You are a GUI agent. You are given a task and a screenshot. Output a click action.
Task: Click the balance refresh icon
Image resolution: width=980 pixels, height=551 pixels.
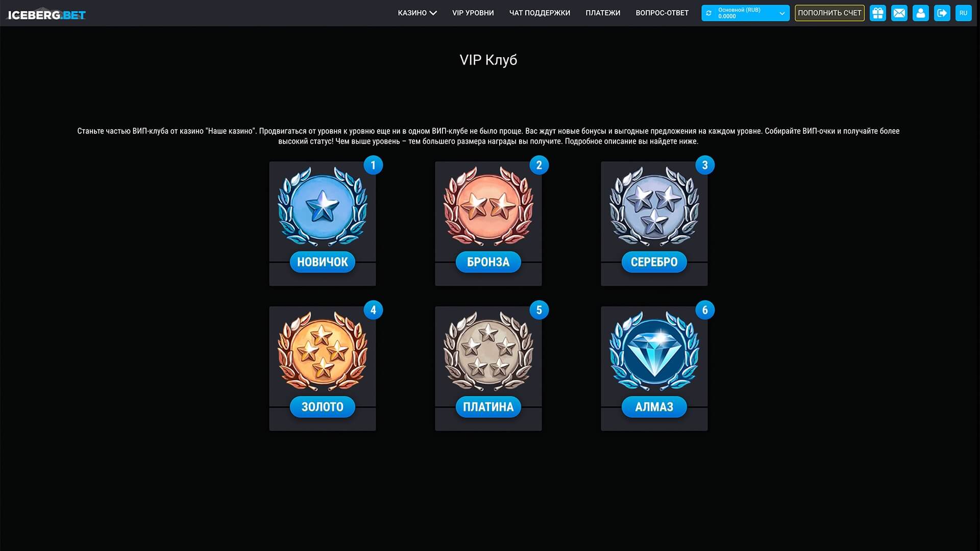[x=708, y=13]
